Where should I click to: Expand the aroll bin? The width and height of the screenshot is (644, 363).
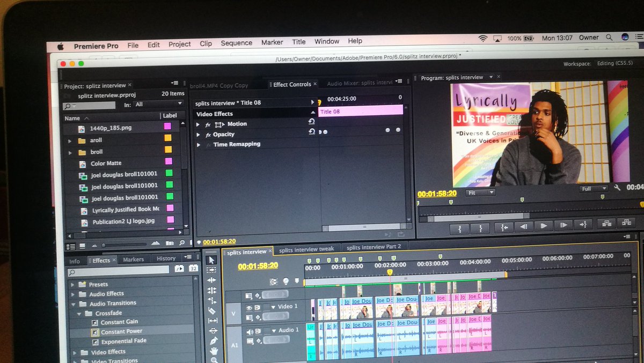point(69,140)
